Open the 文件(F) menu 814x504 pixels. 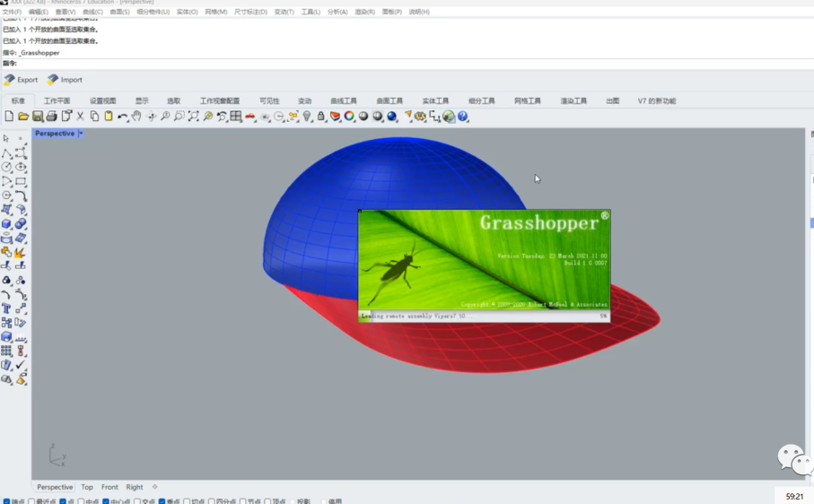[x=12, y=12]
